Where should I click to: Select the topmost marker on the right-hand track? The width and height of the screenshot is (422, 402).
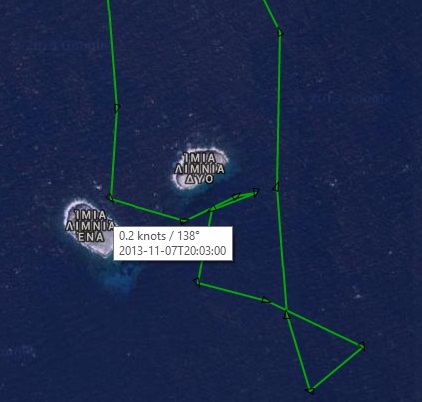coord(280,32)
